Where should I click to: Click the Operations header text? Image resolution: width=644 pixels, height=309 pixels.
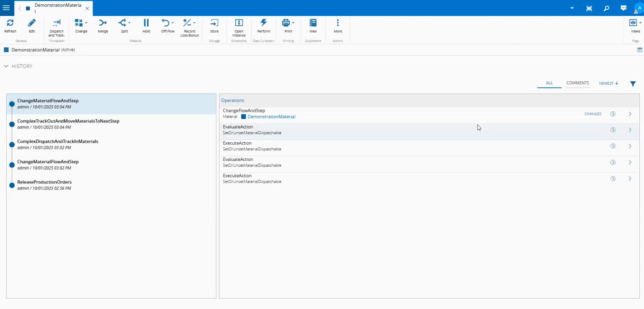click(x=233, y=100)
